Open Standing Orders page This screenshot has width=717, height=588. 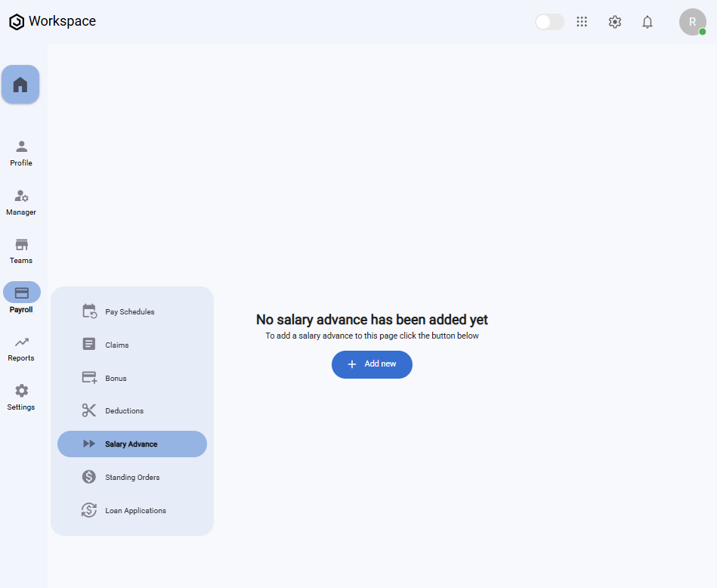(132, 478)
